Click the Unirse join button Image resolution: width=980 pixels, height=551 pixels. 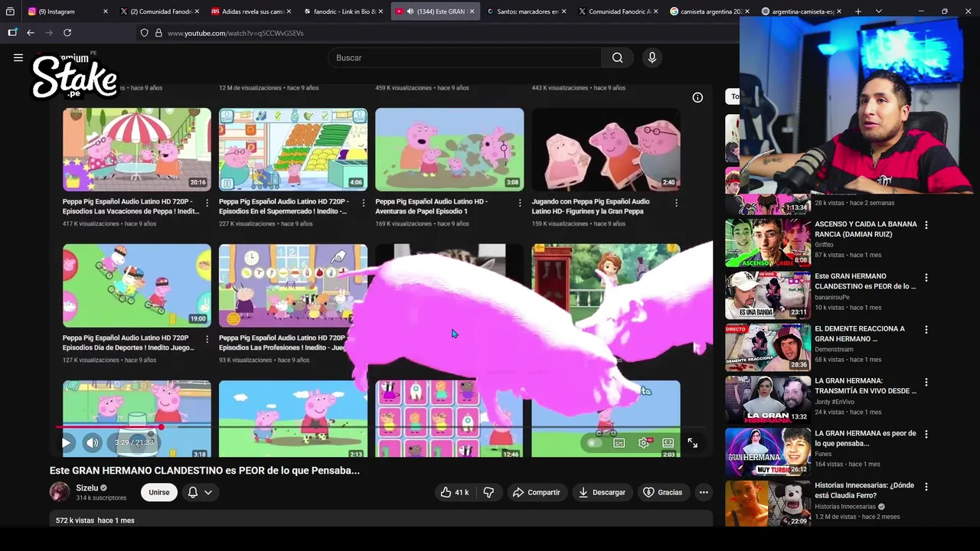pos(159,492)
